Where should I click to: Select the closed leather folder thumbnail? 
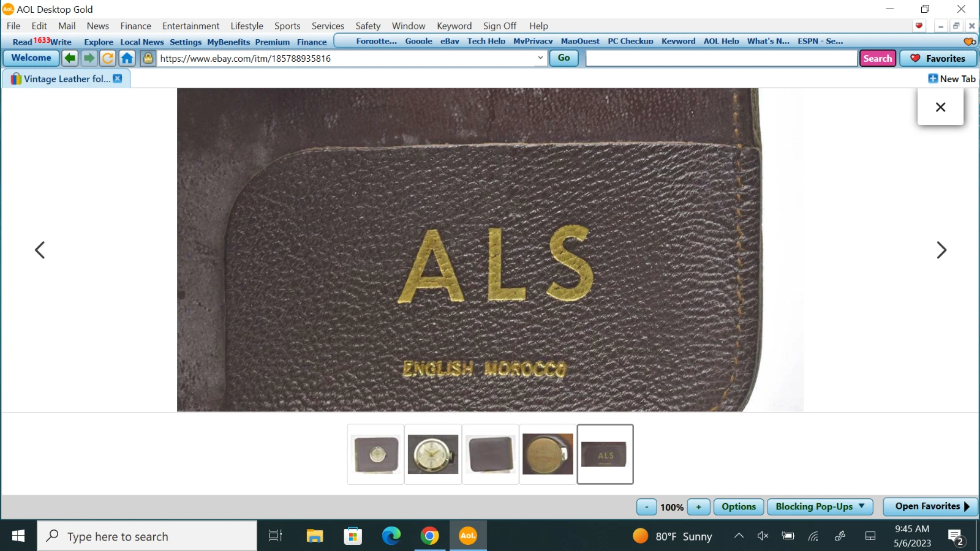[491, 454]
